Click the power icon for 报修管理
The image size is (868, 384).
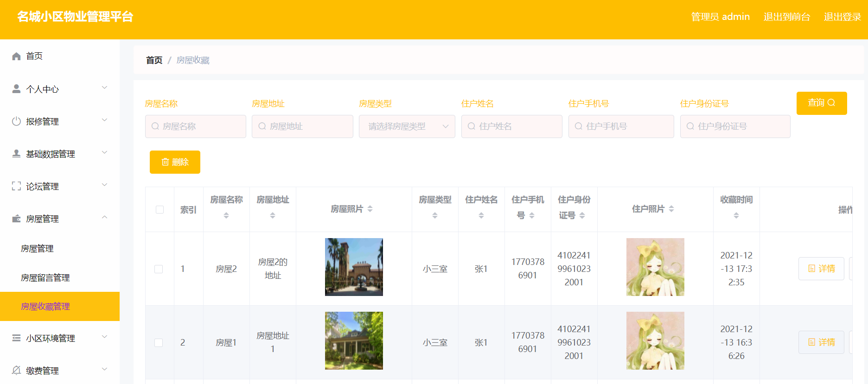click(x=16, y=121)
